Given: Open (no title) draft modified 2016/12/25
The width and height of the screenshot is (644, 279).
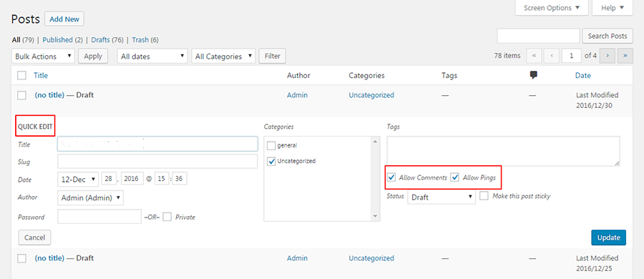Looking at the screenshot, I should pos(49,258).
